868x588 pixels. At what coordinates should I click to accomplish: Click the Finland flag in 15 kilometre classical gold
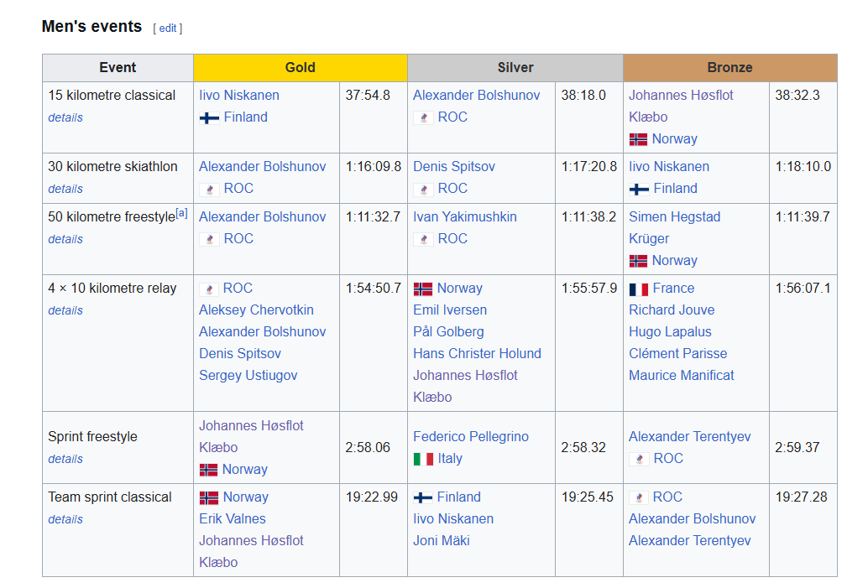pyautogui.click(x=209, y=117)
